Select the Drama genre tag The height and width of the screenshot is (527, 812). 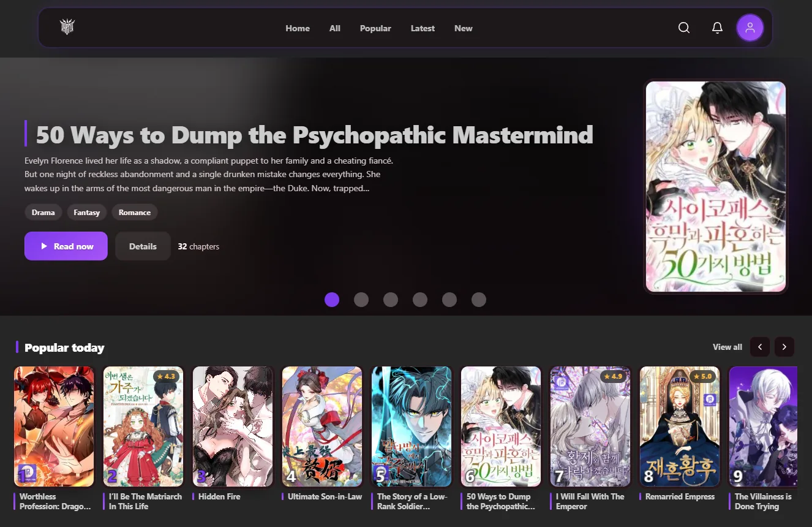point(43,212)
